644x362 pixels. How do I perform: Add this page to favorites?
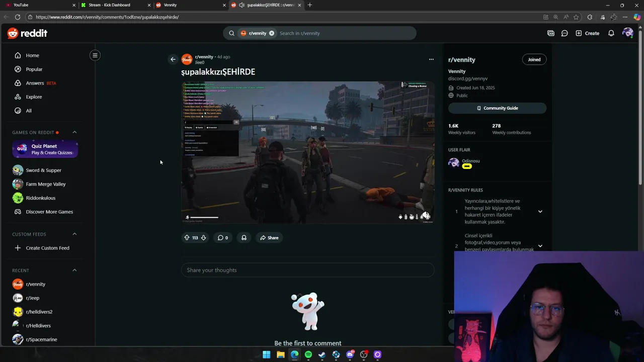[576, 17]
